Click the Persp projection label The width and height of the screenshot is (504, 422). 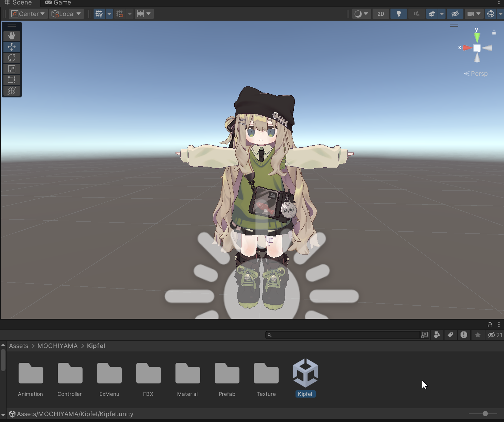[479, 74]
